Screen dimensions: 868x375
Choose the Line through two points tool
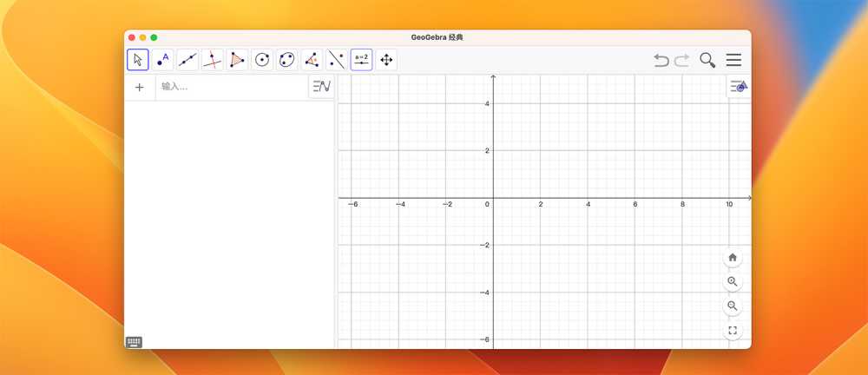[x=187, y=60]
